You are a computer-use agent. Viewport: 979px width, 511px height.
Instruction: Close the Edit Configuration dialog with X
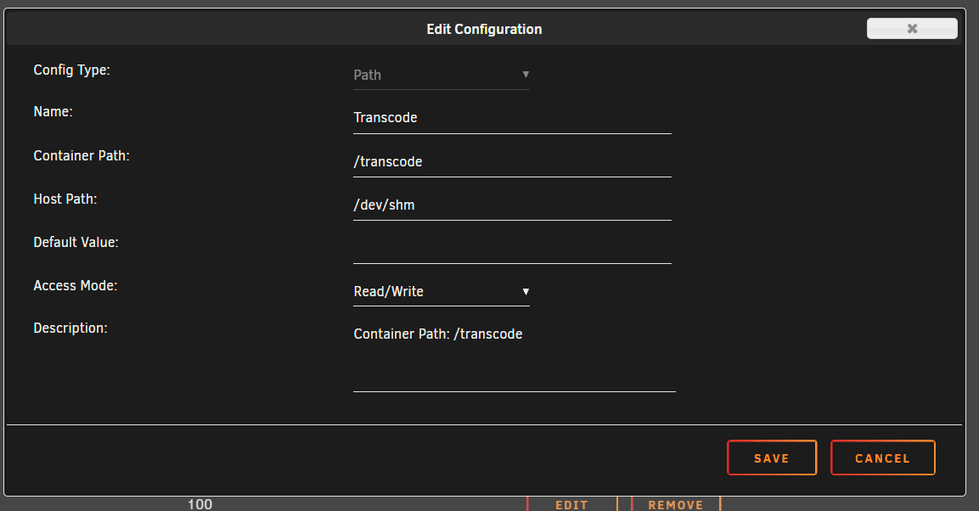click(911, 29)
